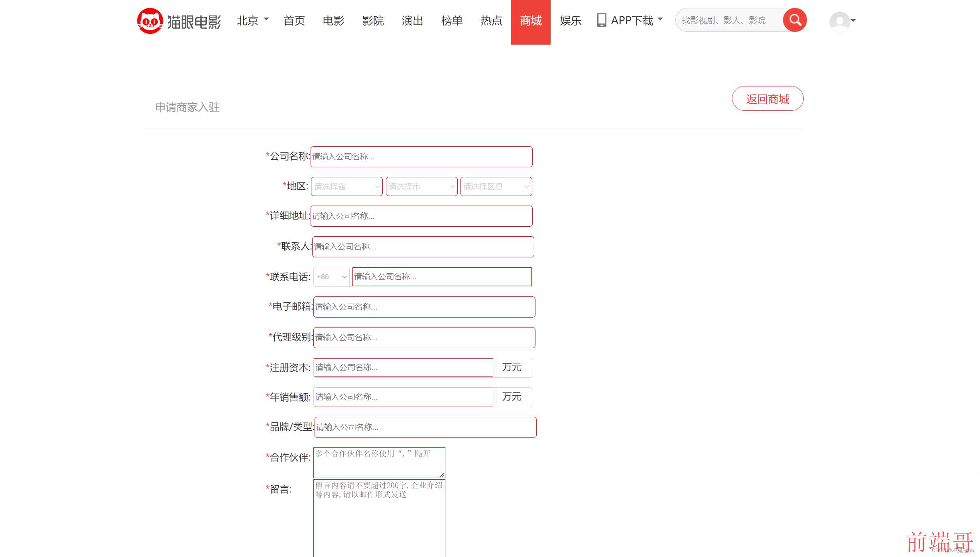Focus the header search box 找影视剧、影人、影院
The height and width of the screenshot is (557, 980).
729,20
